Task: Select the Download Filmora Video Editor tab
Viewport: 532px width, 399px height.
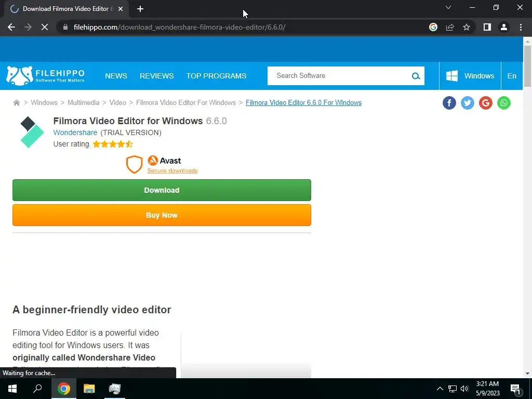Action: [x=67, y=9]
